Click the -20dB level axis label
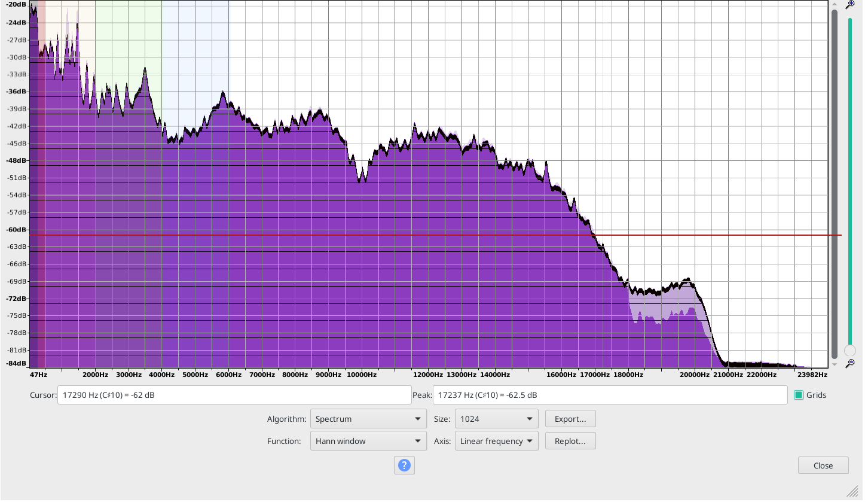 click(x=16, y=5)
